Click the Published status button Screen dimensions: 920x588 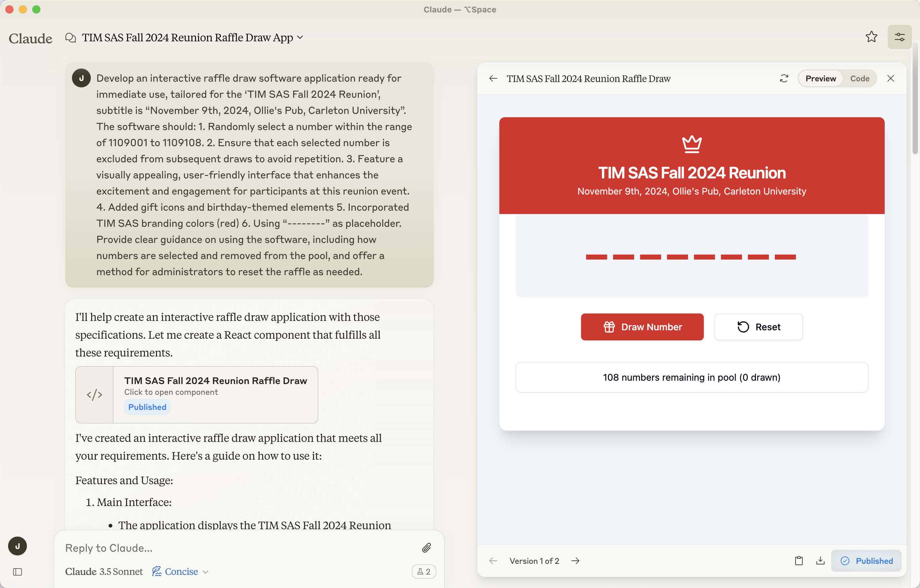[867, 561]
